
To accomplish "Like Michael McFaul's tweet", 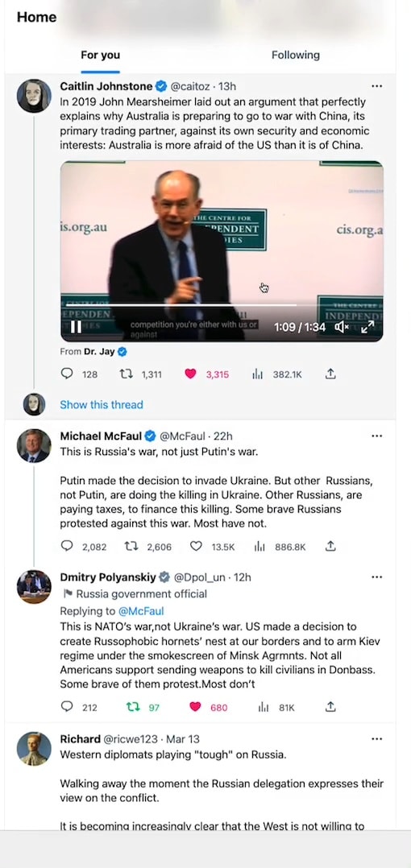I will tap(196, 547).
